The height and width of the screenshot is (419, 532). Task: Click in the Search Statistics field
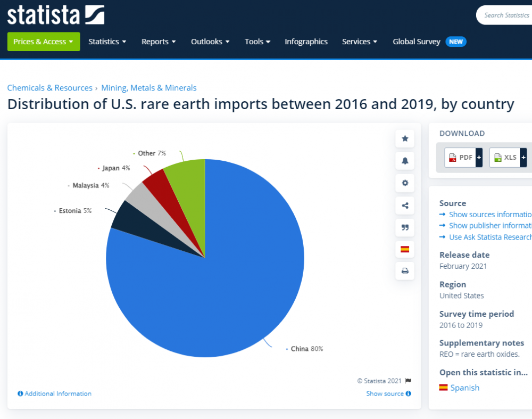coord(506,15)
